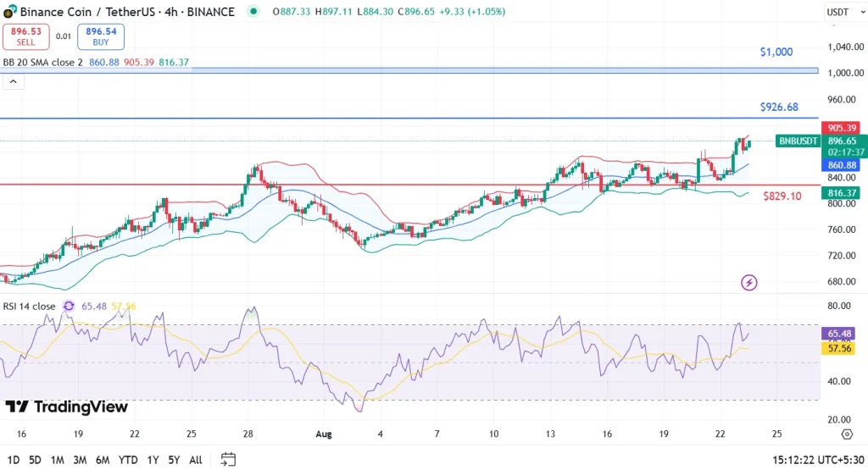
Task: Click the Aug label on time axis
Action: (324, 434)
